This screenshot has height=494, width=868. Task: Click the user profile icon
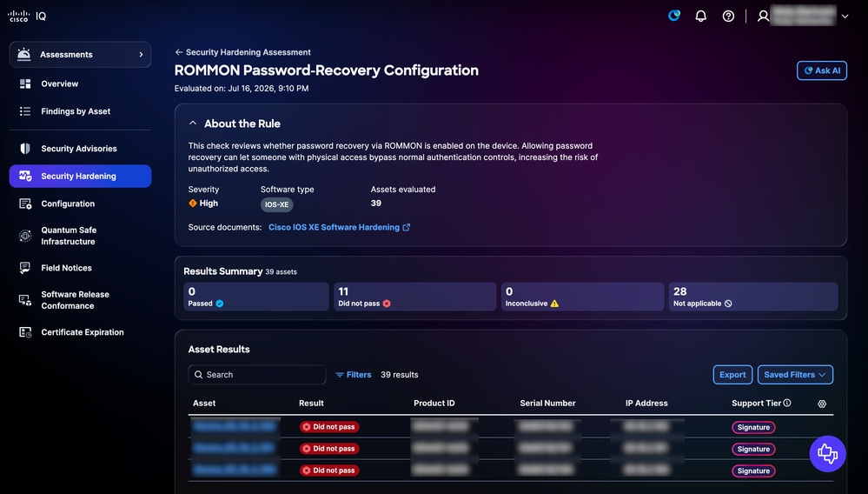point(764,16)
